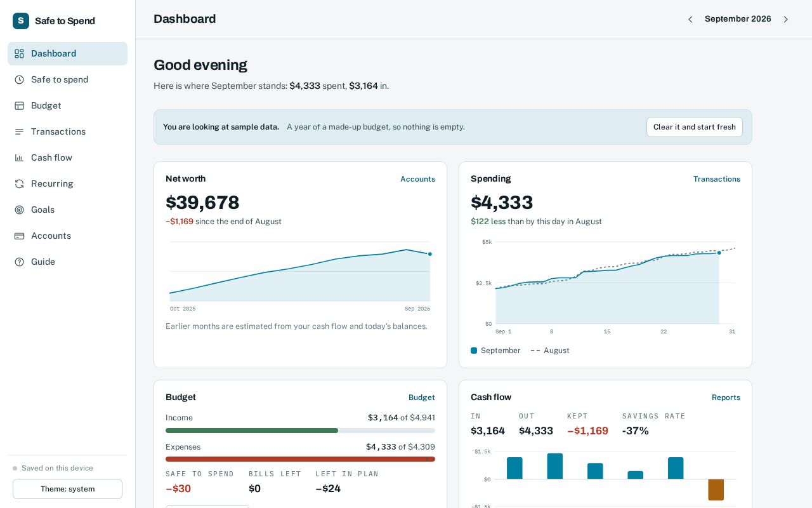812x508 pixels.
Task: Click the September legend swatch
Action: 474,351
